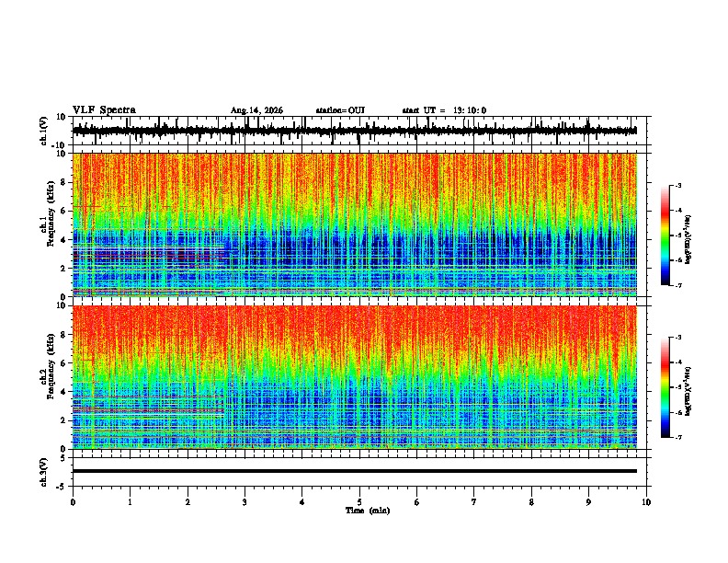Select the 'Time (min)' x-axis label
The height and width of the screenshot is (563, 728).
point(368,511)
